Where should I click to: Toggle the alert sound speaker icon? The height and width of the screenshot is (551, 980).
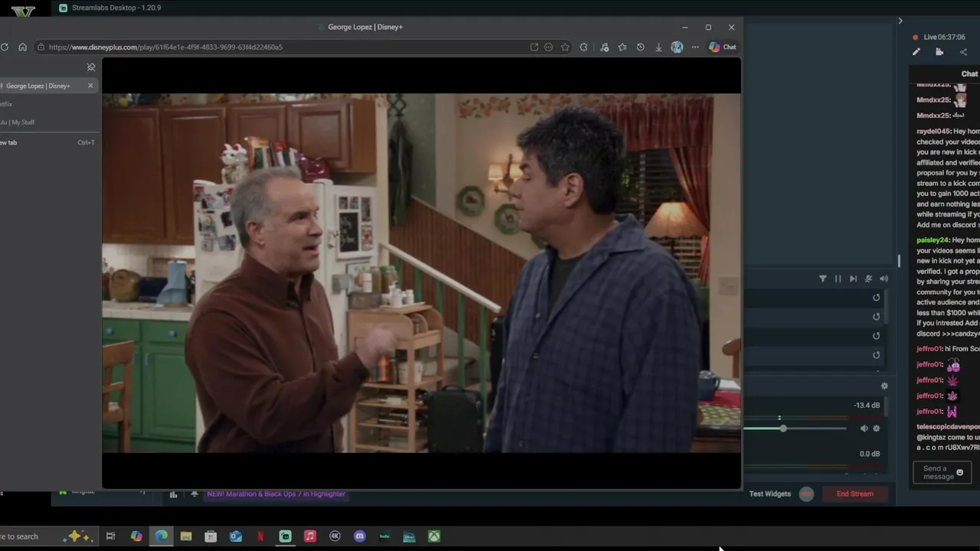tap(884, 279)
